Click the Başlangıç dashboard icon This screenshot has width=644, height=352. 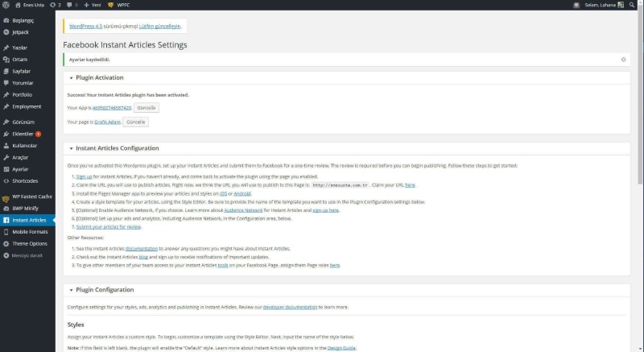[x=6, y=20]
